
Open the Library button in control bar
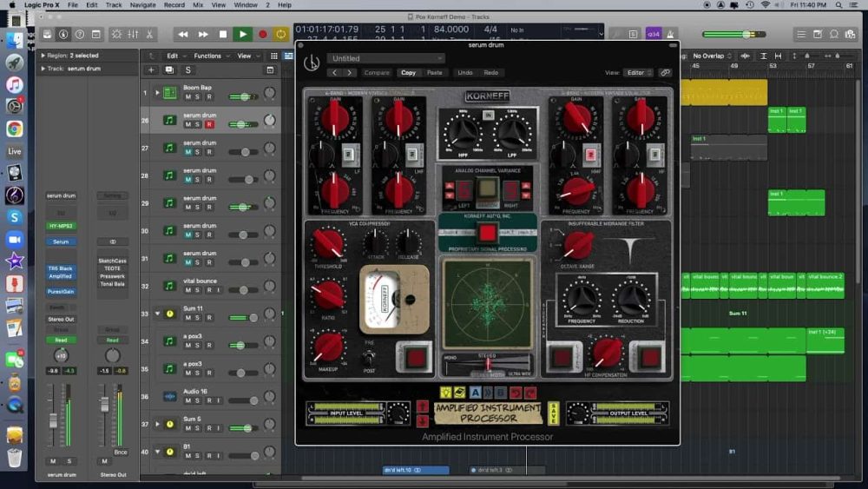pos(47,35)
